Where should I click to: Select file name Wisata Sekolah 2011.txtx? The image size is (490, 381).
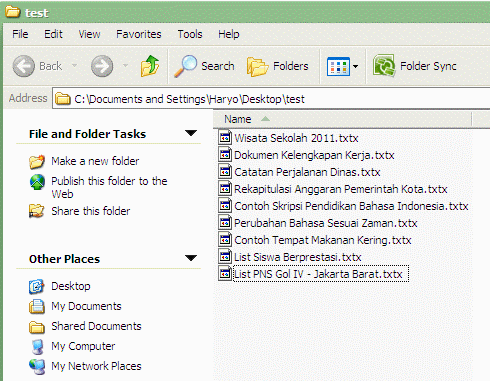[x=296, y=138]
